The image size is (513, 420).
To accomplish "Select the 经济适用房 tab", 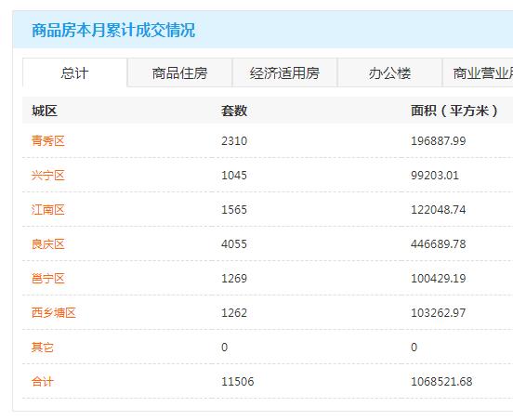I will [284, 72].
